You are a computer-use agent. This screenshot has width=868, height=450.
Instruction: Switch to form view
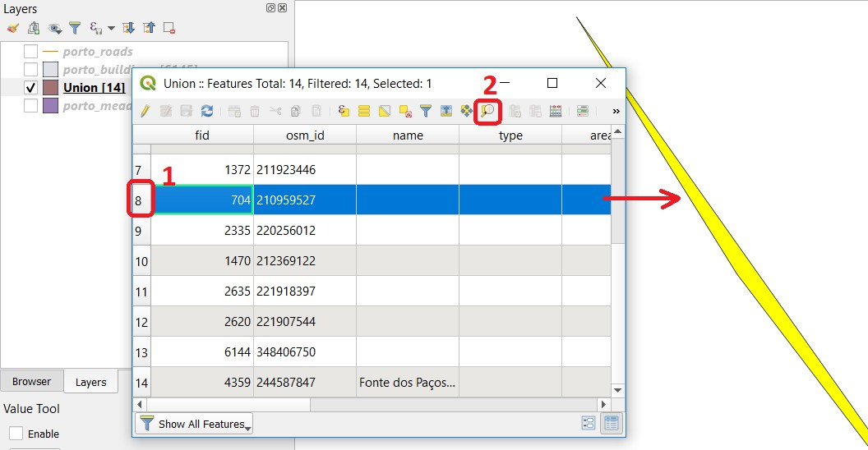click(x=589, y=424)
